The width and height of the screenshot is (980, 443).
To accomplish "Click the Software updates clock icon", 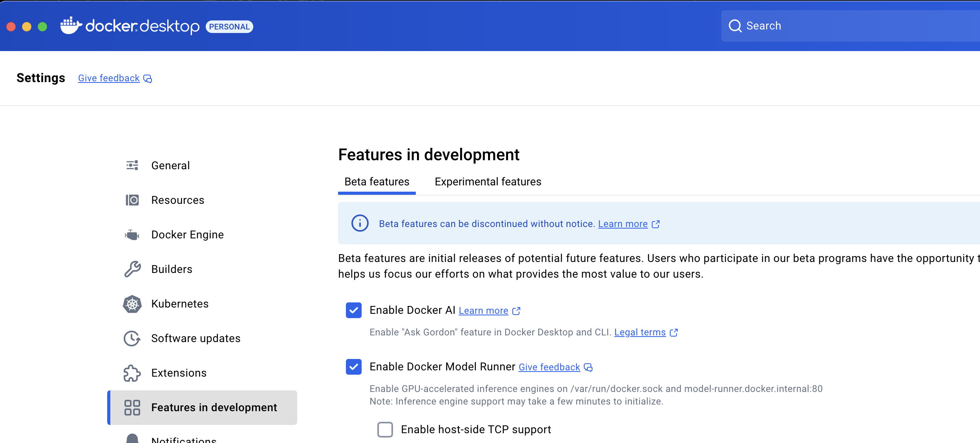I will coord(132,338).
